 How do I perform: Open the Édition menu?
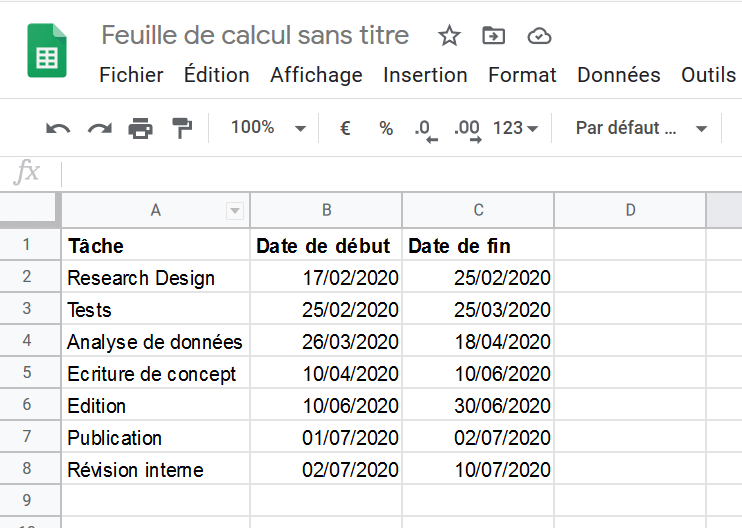(217, 75)
